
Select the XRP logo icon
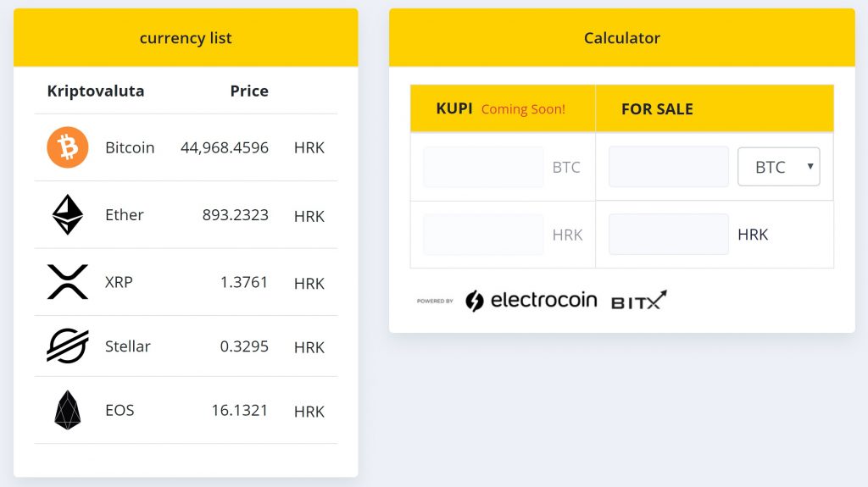coord(68,282)
